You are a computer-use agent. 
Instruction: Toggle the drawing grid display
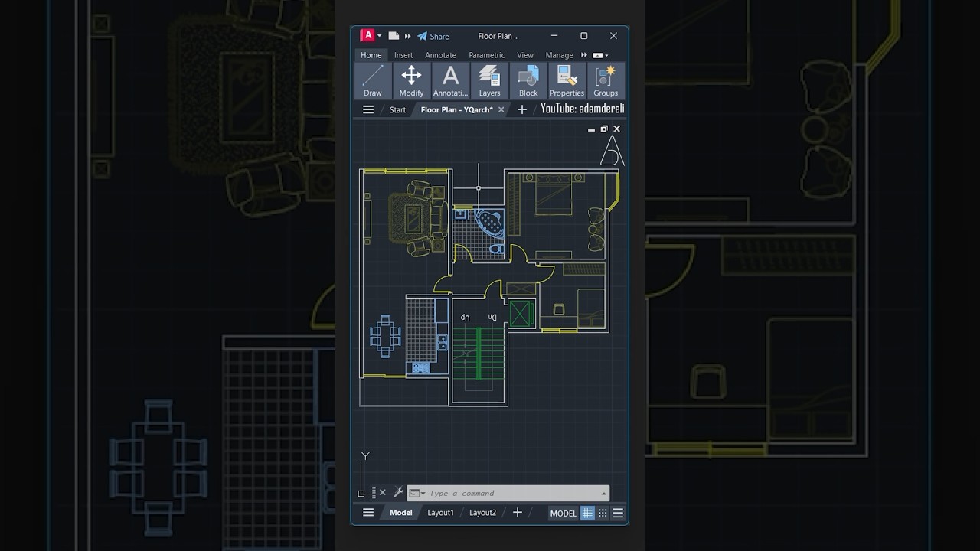(x=588, y=514)
